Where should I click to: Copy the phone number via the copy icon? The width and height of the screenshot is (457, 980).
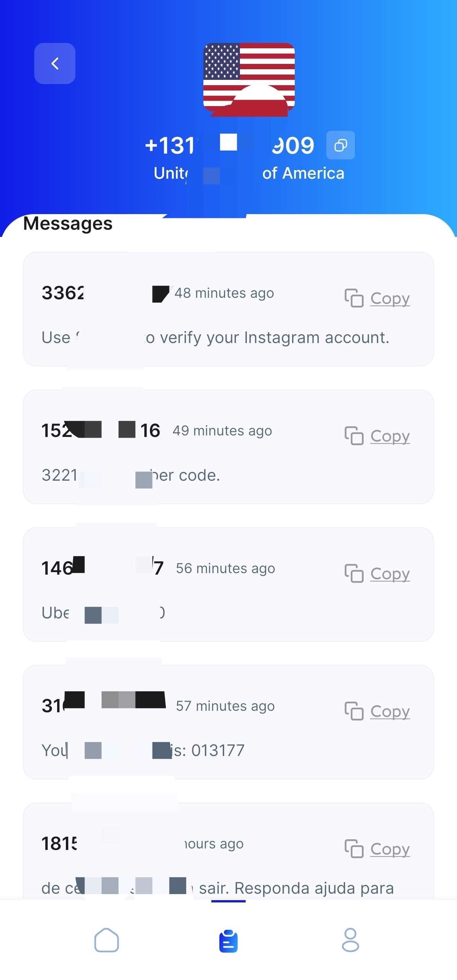(x=340, y=145)
